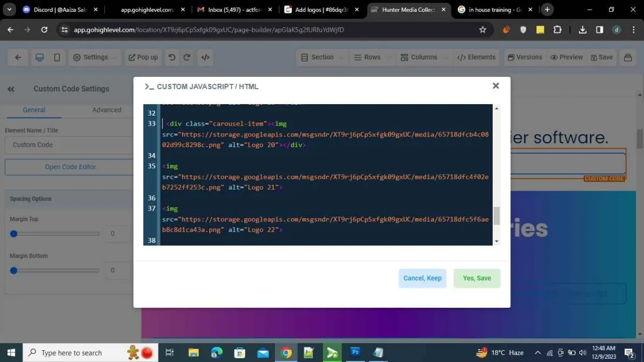644x362 pixels.
Task: Go back with the builder arrow icon
Action: click(x=18, y=57)
